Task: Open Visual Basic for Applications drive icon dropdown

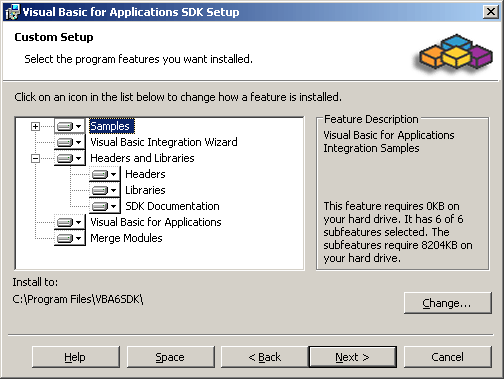Action: click(69, 222)
